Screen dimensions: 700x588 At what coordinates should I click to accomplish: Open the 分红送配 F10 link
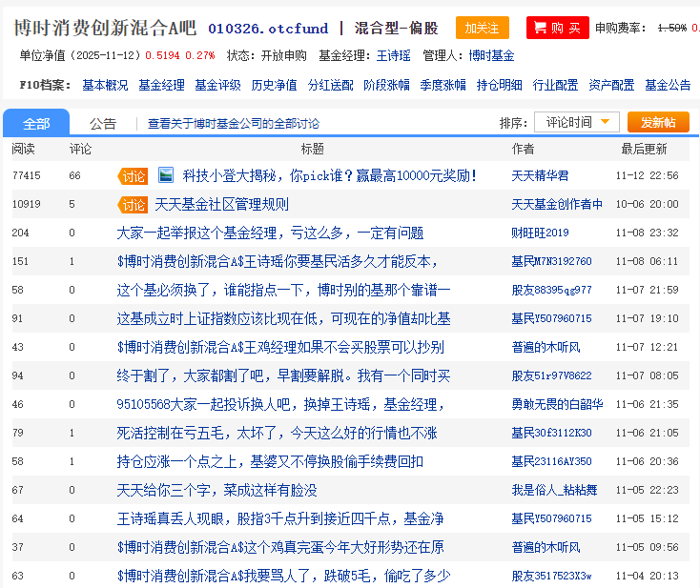[x=330, y=85]
